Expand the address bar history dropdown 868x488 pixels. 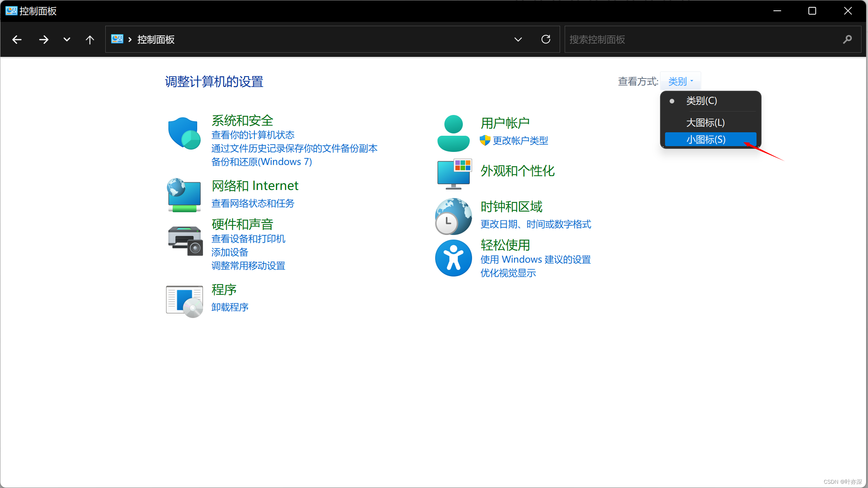(518, 39)
